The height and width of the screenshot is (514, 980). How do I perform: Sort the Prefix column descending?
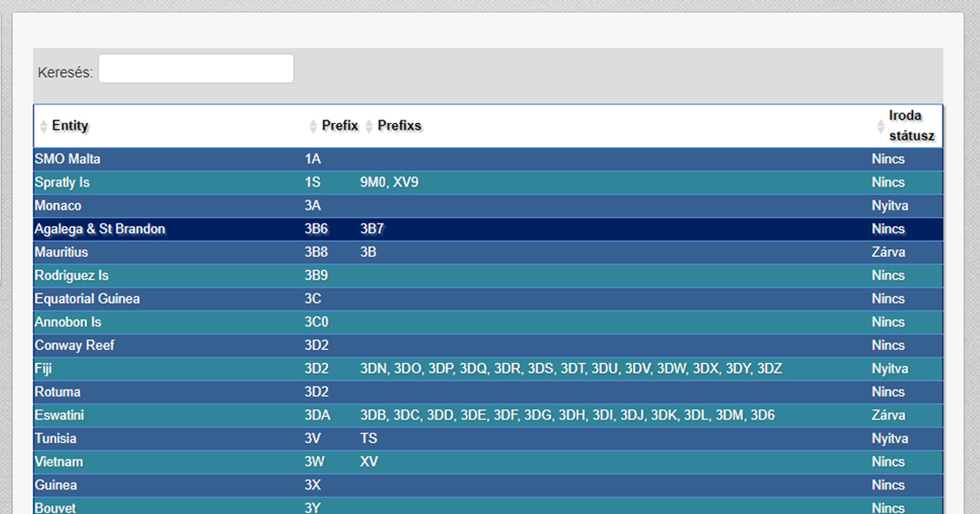tap(313, 130)
